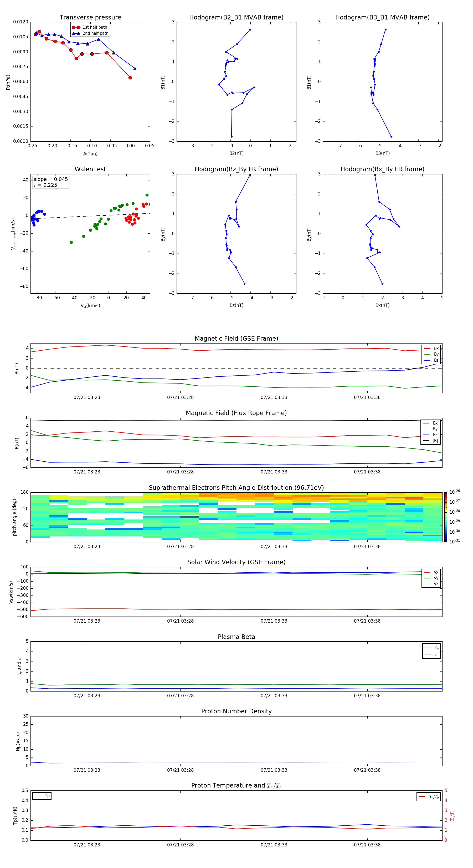Screen dimensions: 473x868
Task: Select the "slope = 0.045" annotation
Action: click(x=51, y=179)
